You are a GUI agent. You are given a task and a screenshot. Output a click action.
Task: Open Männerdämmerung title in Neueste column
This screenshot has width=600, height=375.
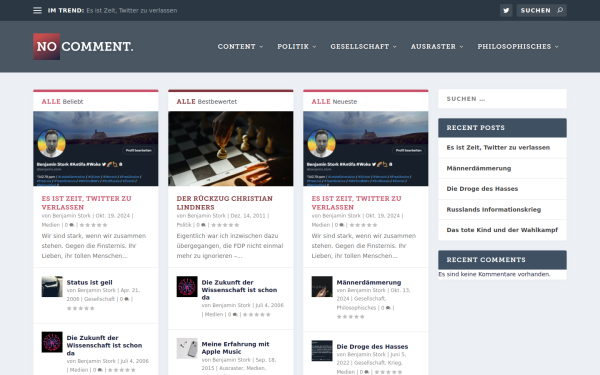(369, 282)
